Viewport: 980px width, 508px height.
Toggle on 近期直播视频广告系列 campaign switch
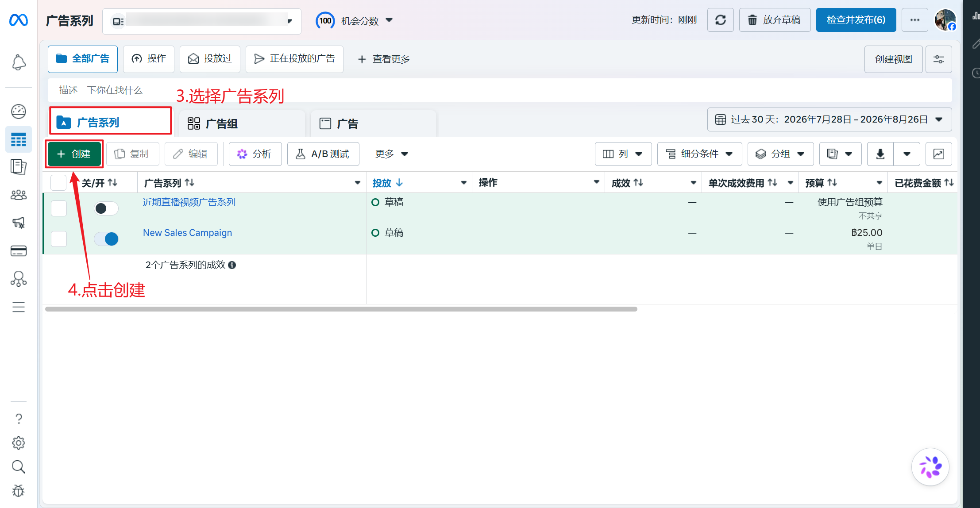pos(106,208)
